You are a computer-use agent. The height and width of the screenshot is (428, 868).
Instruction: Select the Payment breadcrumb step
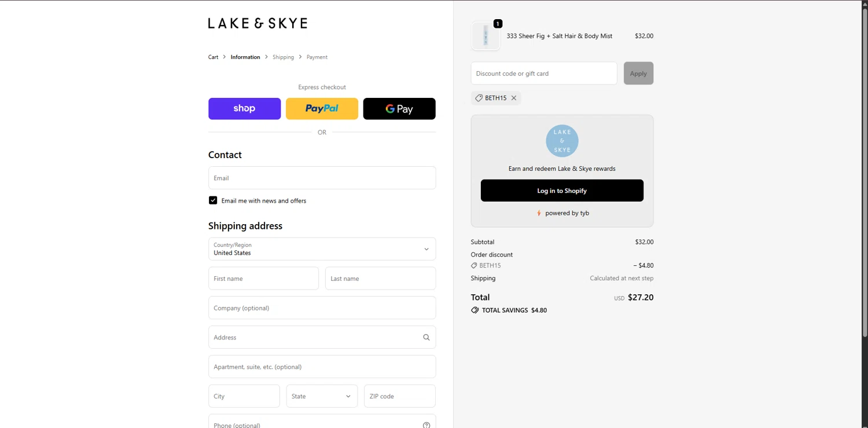(x=317, y=57)
